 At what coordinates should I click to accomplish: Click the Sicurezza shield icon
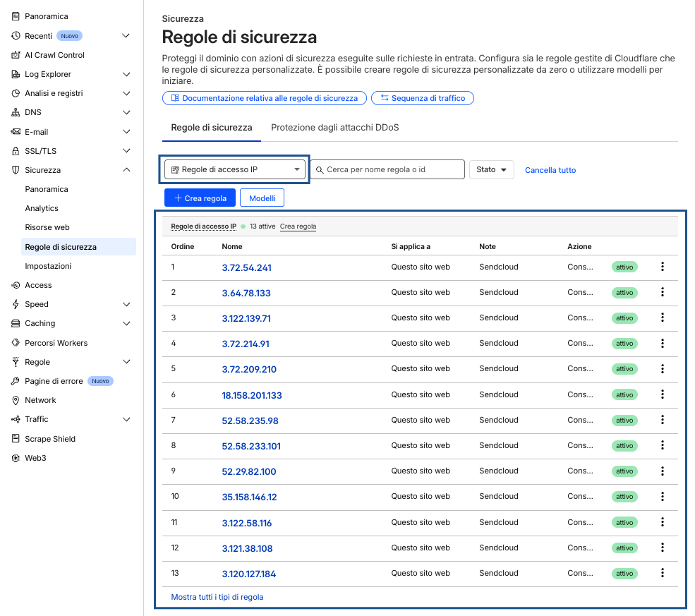(x=16, y=170)
